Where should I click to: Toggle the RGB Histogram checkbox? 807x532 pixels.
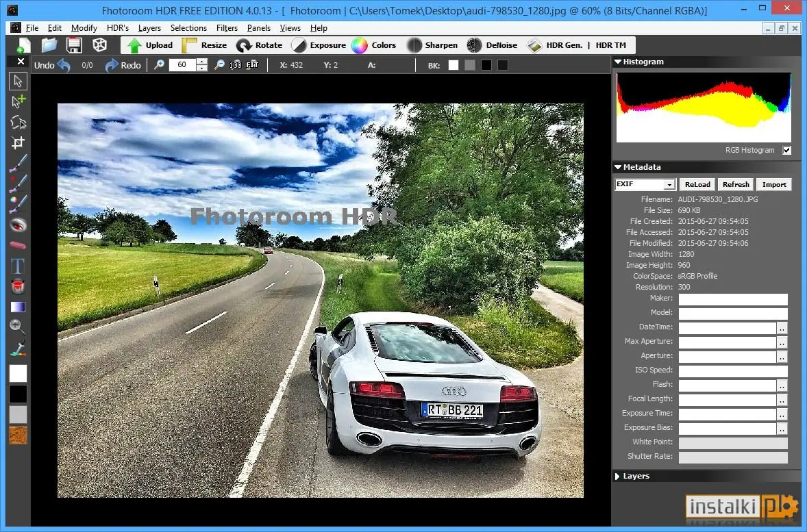pos(787,150)
